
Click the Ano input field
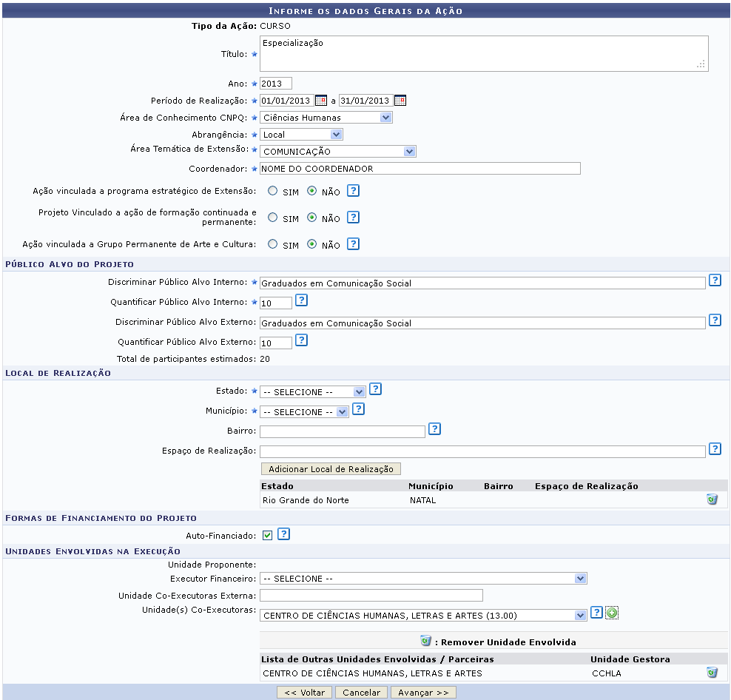coord(275,84)
